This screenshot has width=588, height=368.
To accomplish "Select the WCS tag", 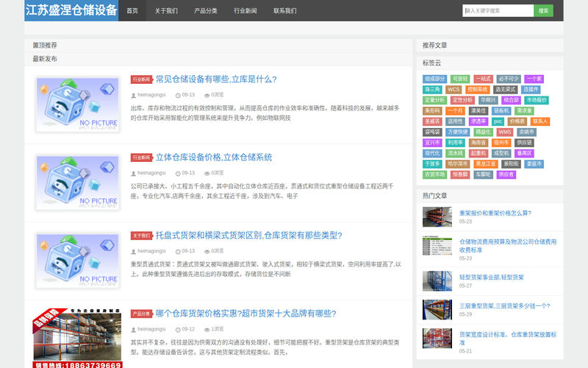I will click(453, 89).
